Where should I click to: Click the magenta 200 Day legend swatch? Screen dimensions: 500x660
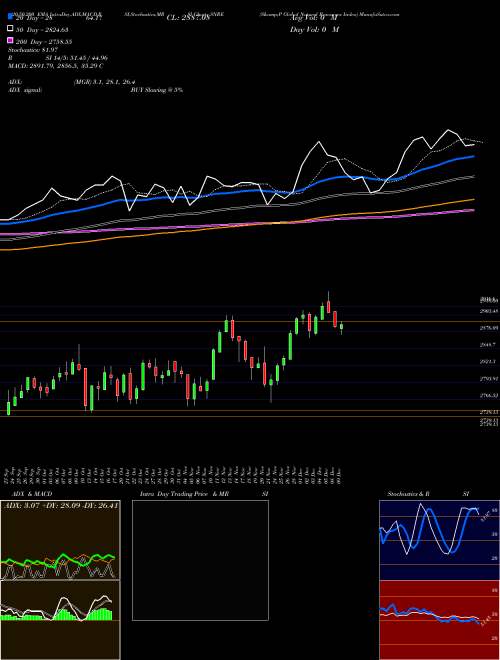(10, 40)
